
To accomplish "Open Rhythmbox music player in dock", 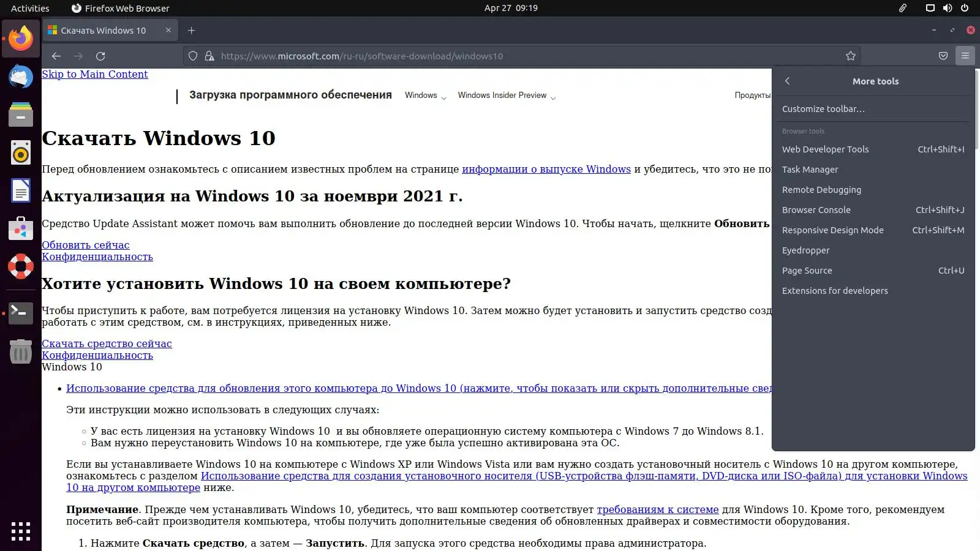I will (21, 153).
